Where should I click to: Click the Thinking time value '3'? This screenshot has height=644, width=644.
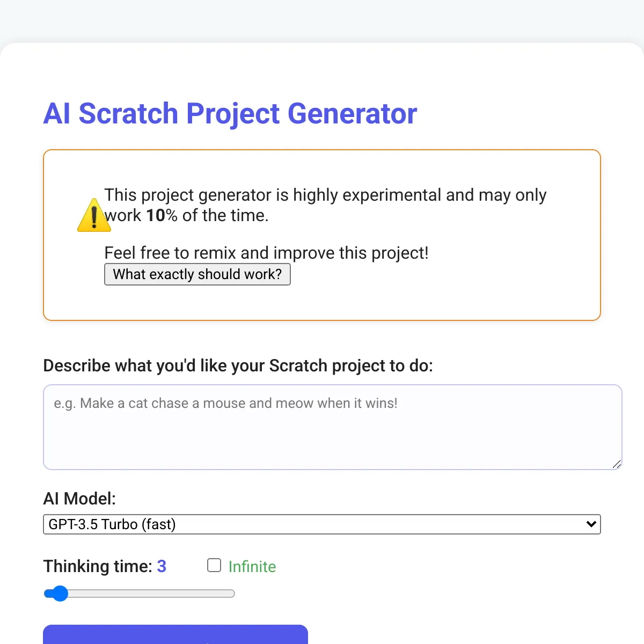pos(162,566)
